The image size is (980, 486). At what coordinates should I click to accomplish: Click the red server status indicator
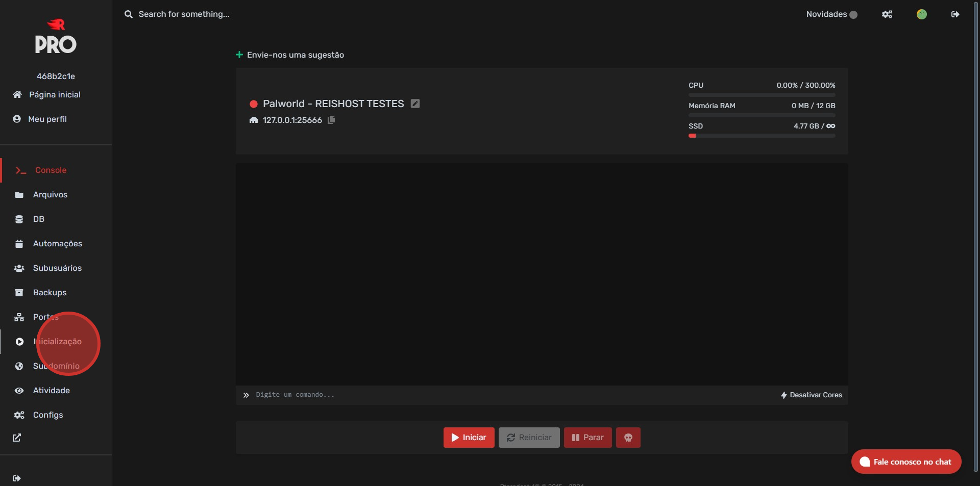point(253,104)
